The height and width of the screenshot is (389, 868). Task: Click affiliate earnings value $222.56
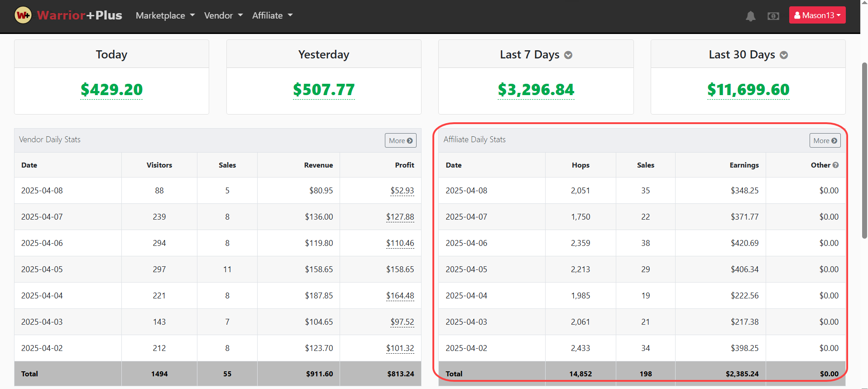point(745,296)
